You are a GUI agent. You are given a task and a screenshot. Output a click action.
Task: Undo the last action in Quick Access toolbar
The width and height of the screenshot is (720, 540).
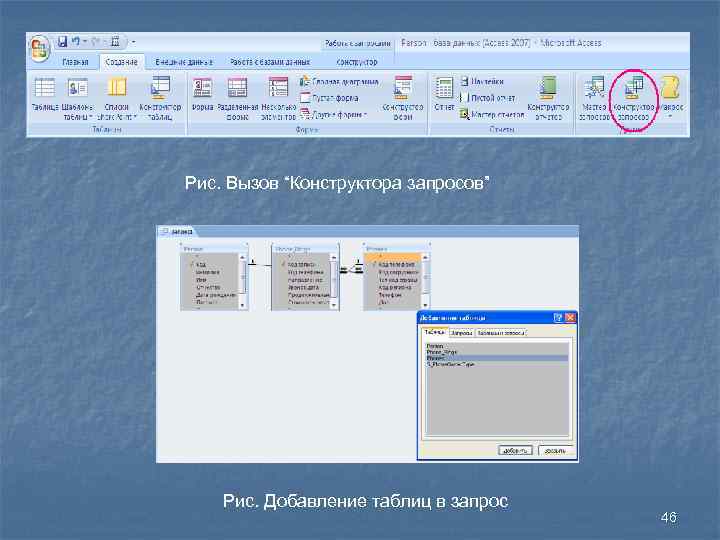click(x=76, y=42)
